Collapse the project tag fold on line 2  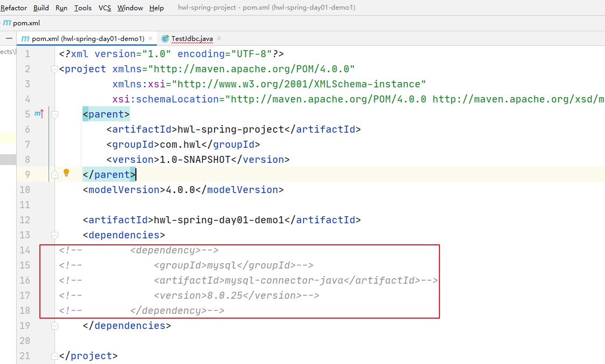[54, 69]
